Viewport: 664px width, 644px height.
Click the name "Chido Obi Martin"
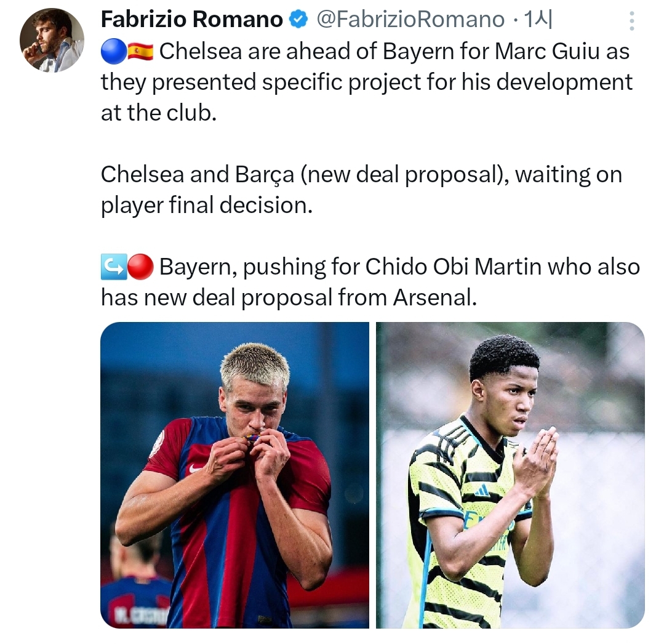point(453,267)
